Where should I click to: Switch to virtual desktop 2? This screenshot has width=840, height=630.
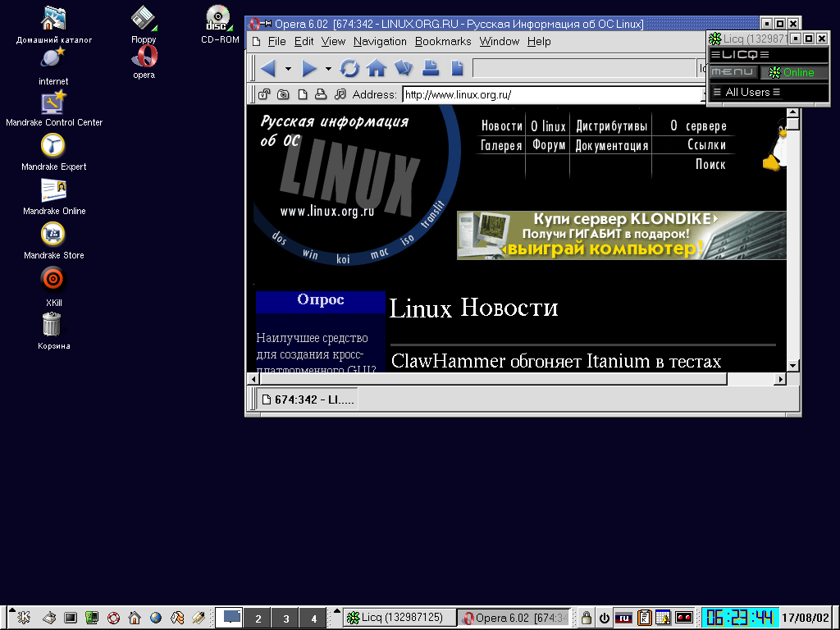pos(258,619)
